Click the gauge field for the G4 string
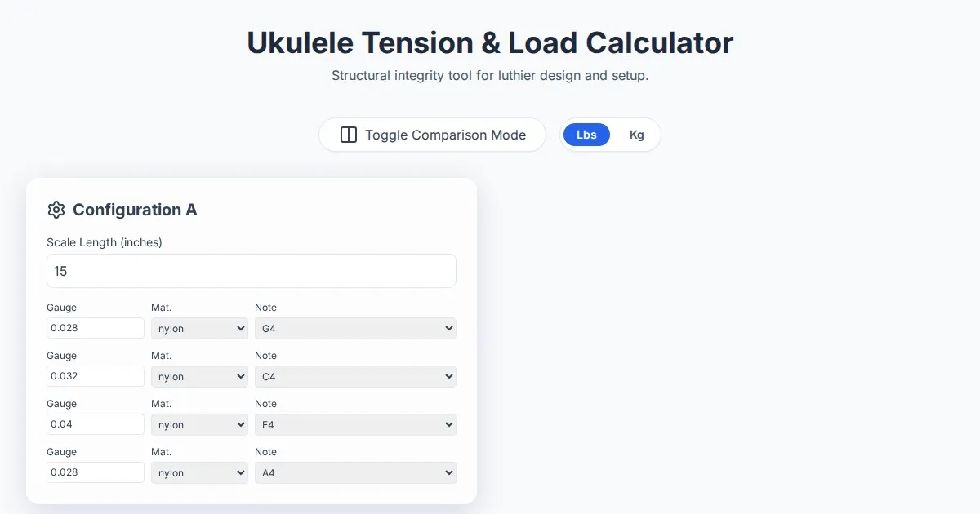The width and height of the screenshot is (980, 514). tap(96, 328)
